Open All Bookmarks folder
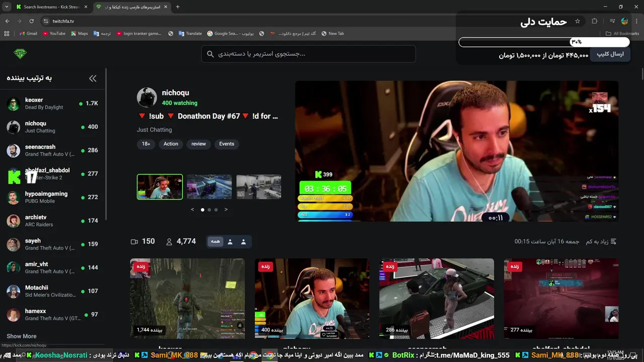 click(x=622, y=34)
